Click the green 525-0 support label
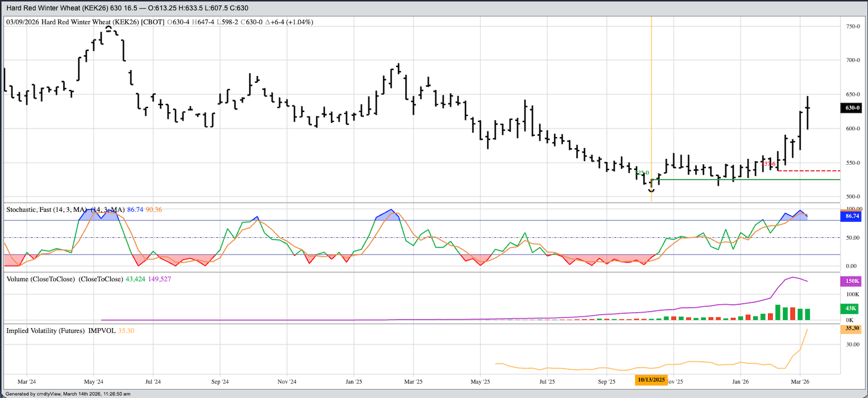Viewport: 868px width, 398px height. tap(642, 173)
